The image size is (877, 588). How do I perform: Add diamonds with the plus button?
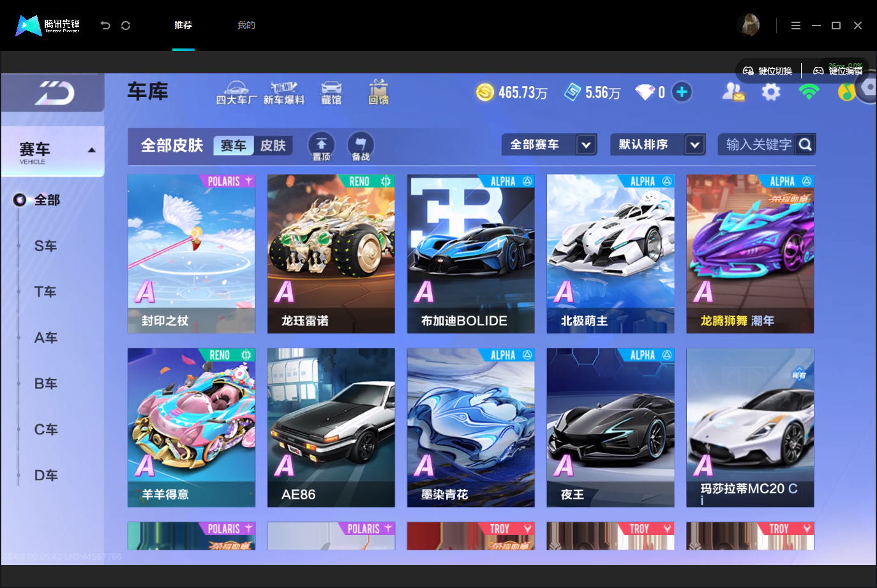[682, 92]
